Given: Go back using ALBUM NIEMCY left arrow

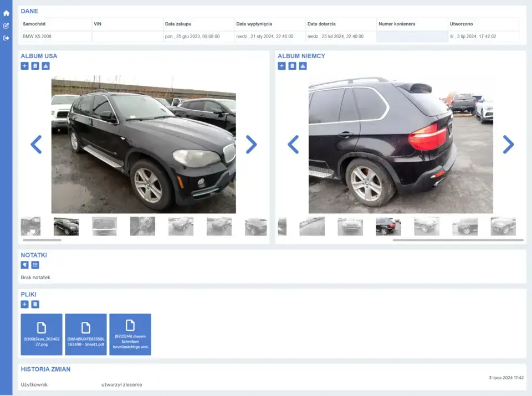Looking at the screenshot, I should (x=293, y=145).
